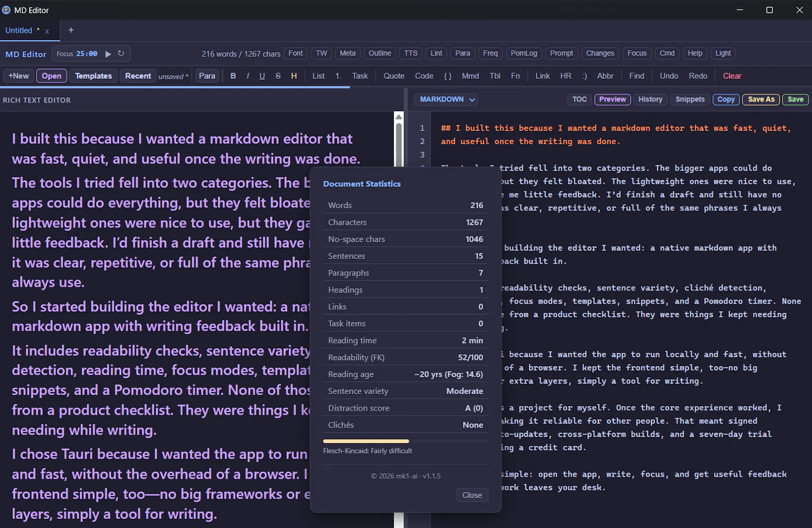This screenshot has height=528, width=812.
Task: Reset the Focus timer with the reload icon
Action: (x=121, y=53)
